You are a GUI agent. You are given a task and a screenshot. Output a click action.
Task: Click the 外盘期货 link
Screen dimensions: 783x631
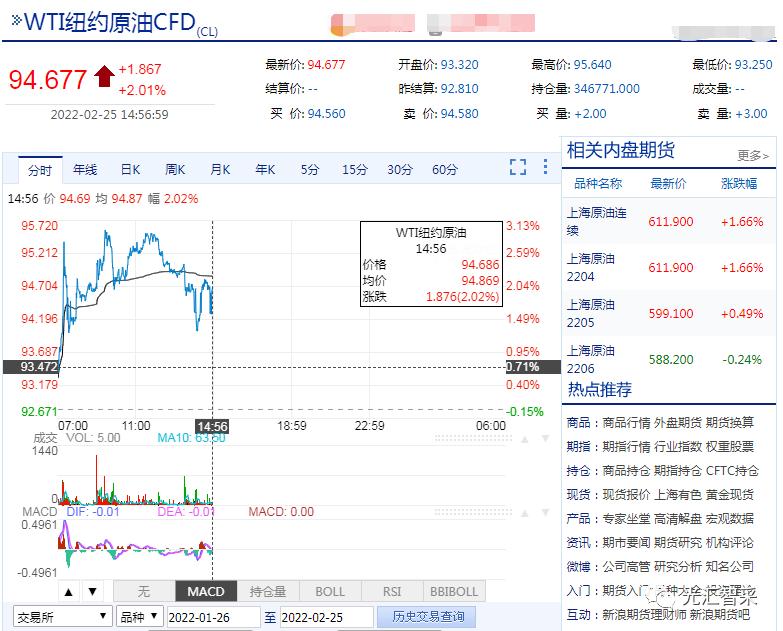click(x=678, y=423)
